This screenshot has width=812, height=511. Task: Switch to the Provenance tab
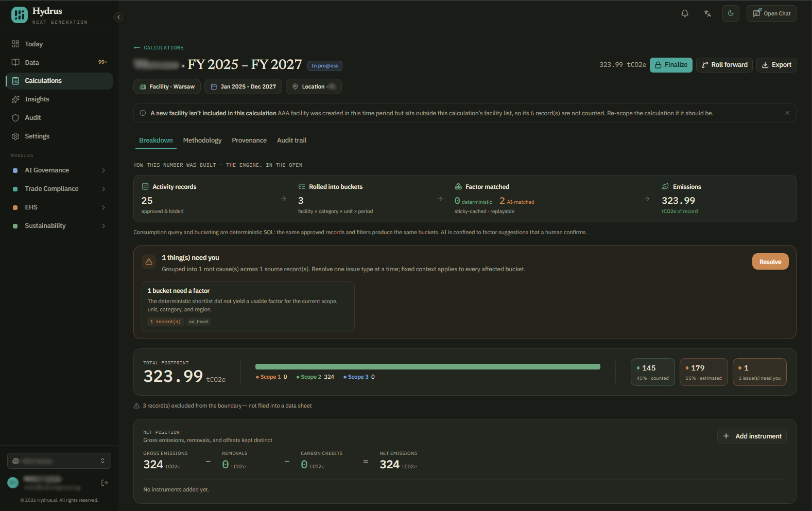coord(249,140)
